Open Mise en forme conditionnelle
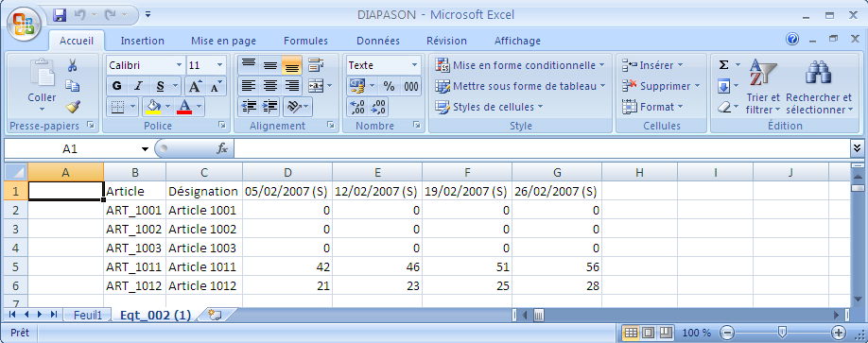The width and height of the screenshot is (868, 343). click(519, 65)
